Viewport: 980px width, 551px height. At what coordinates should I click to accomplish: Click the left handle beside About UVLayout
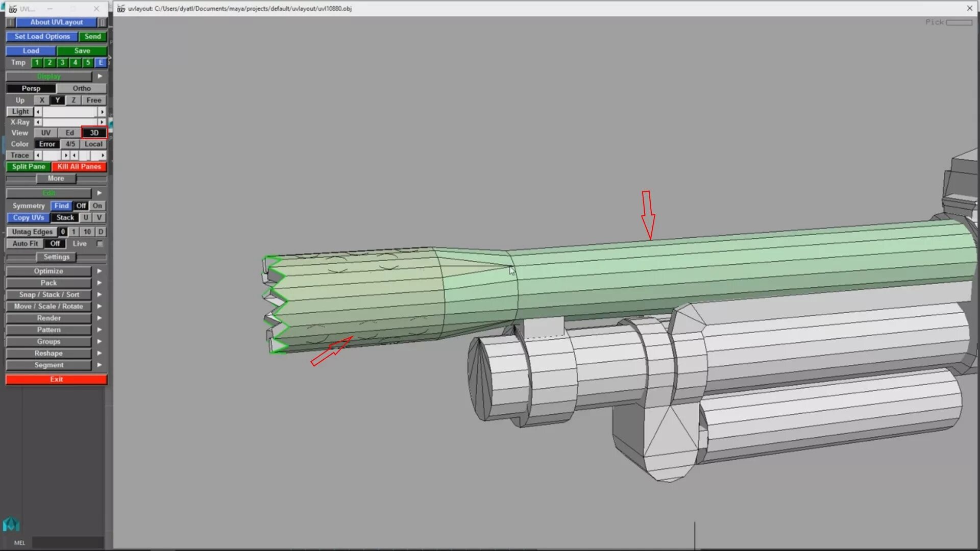tap(10, 22)
